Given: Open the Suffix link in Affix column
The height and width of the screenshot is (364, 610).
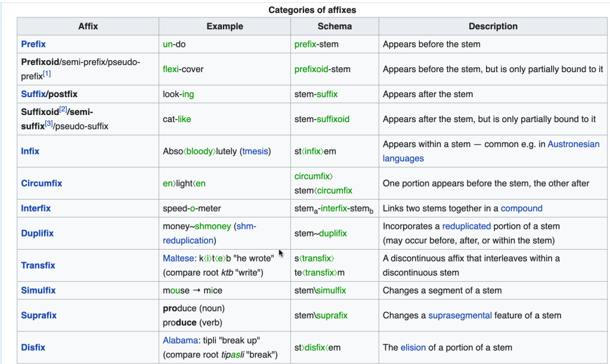Looking at the screenshot, I should click(33, 94).
